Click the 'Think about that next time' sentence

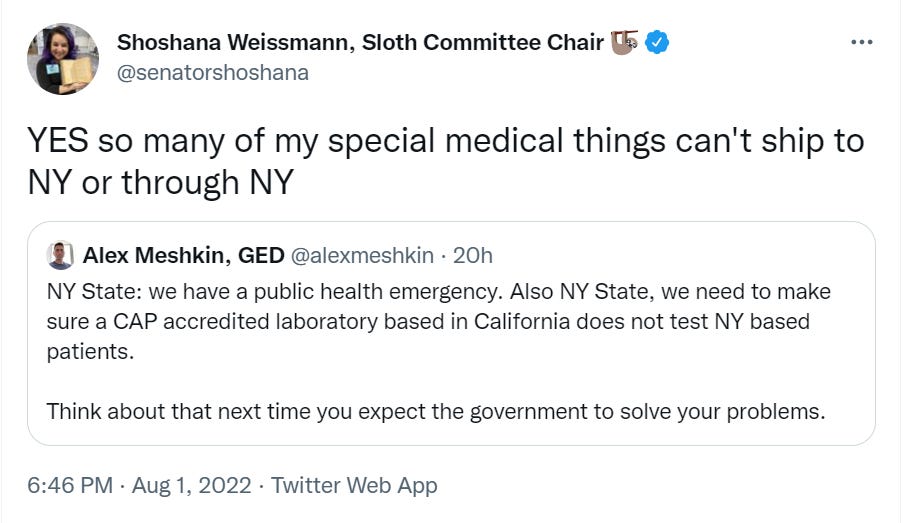point(436,411)
